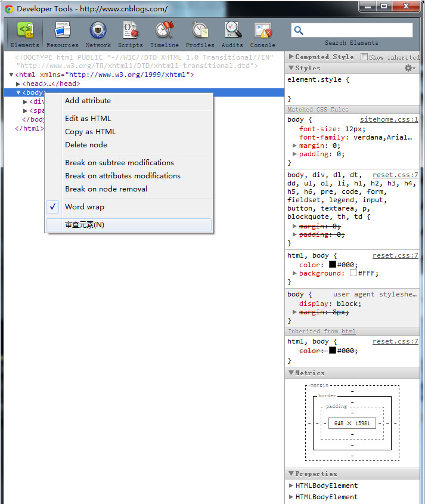Follow the Inherited from html link
Viewport: 425px width, 504px height.
coord(348,332)
